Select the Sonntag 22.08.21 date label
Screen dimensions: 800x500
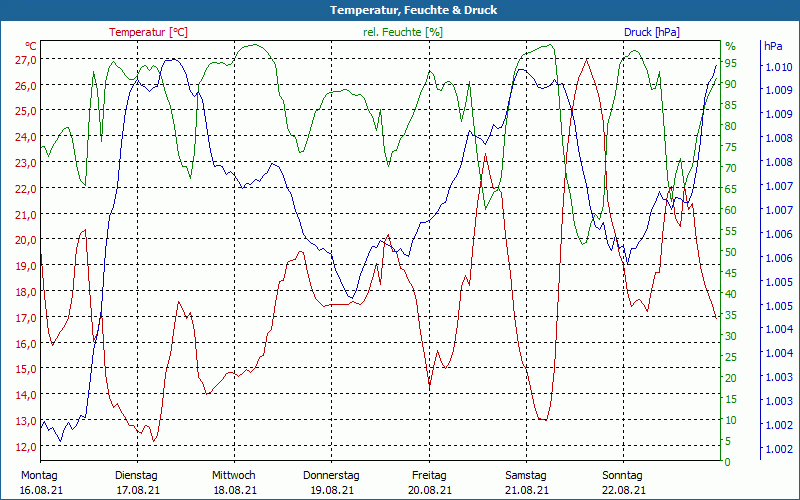tap(623, 482)
